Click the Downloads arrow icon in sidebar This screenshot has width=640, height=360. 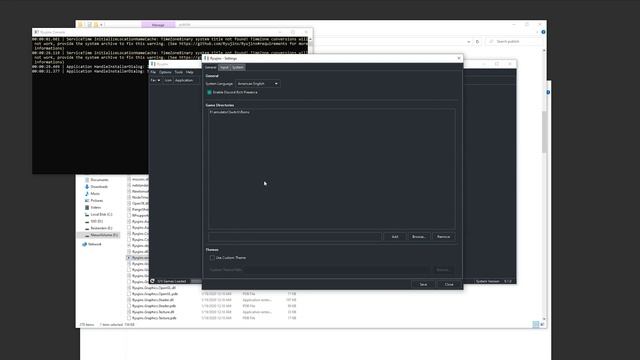pos(87,187)
